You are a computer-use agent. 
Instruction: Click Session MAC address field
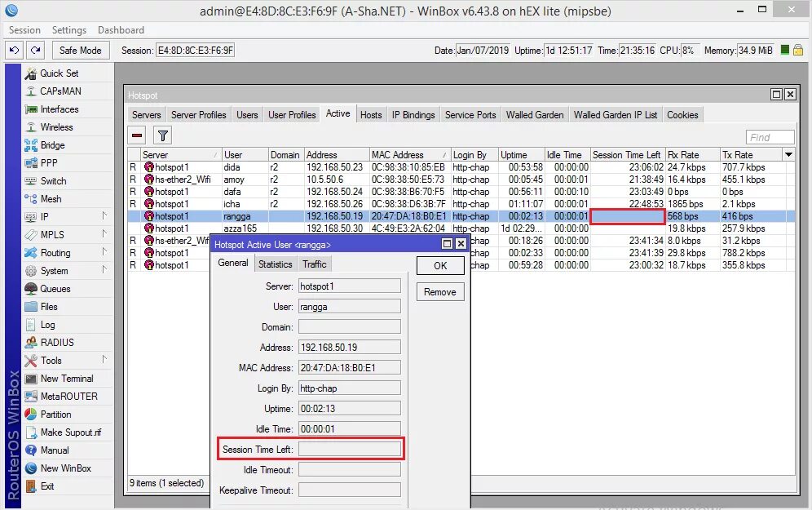[195, 51]
